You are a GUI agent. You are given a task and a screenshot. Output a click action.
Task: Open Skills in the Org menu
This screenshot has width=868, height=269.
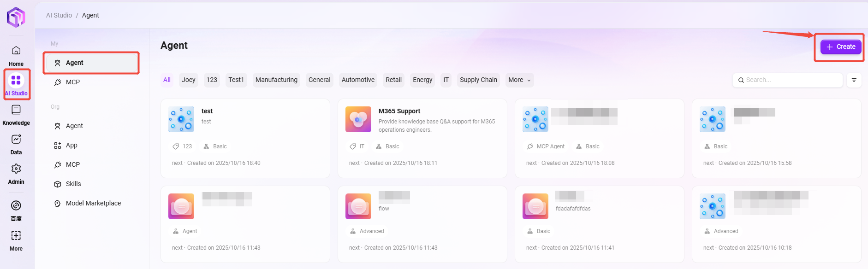73,184
